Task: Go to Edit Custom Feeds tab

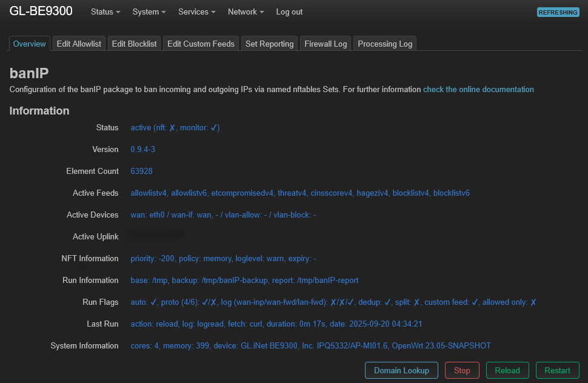Action: tap(201, 44)
